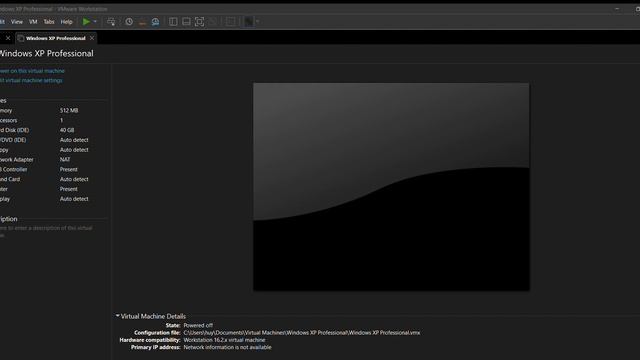This screenshot has width=640, height=360.
Task: Click Edit virtual machine settings link
Action: pyautogui.click(x=31, y=80)
